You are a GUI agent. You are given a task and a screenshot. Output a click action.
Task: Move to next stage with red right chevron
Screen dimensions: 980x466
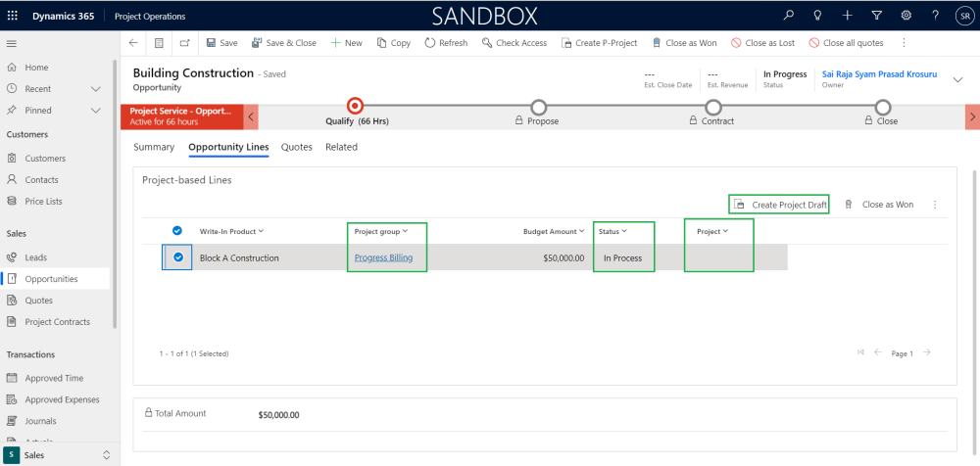pos(972,116)
